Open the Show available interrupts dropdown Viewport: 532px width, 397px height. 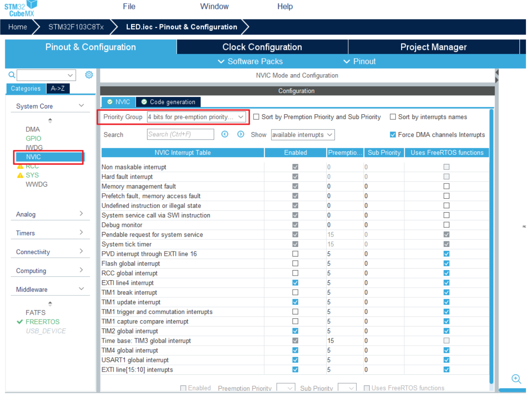[303, 135]
